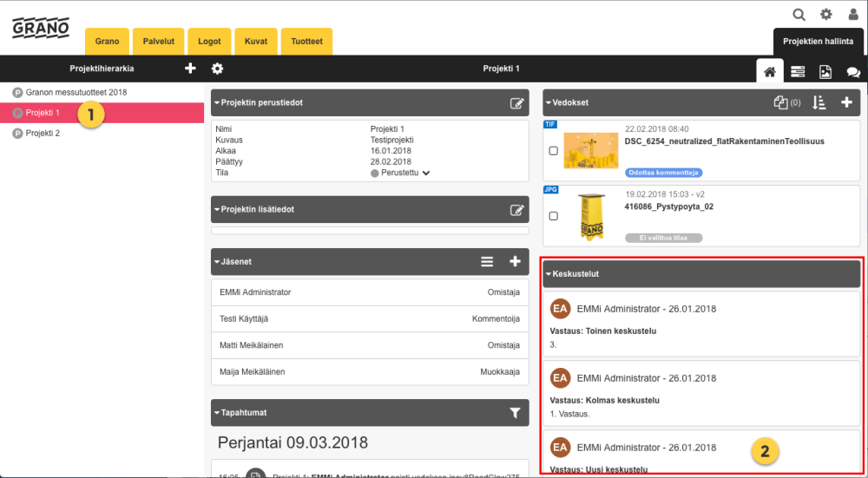Open 416086_Pystypoyta_02 proof title
The width and height of the screenshot is (868, 478).
(x=669, y=206)
